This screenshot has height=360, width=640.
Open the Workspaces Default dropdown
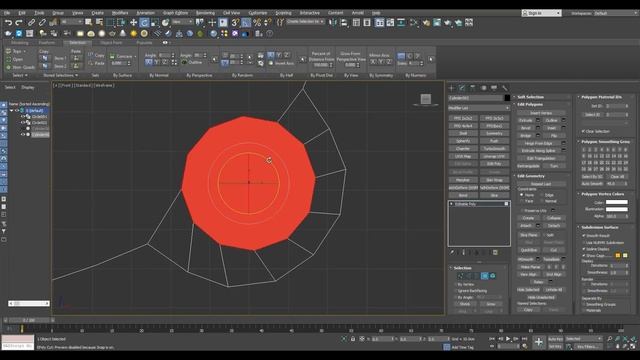pyautogui.click(x=616, y=13)
